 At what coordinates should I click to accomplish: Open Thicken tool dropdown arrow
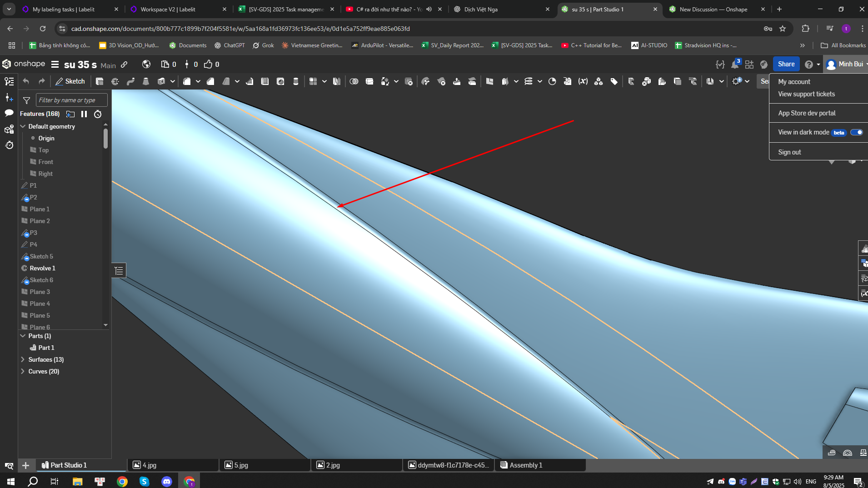[x=173, y=81]
